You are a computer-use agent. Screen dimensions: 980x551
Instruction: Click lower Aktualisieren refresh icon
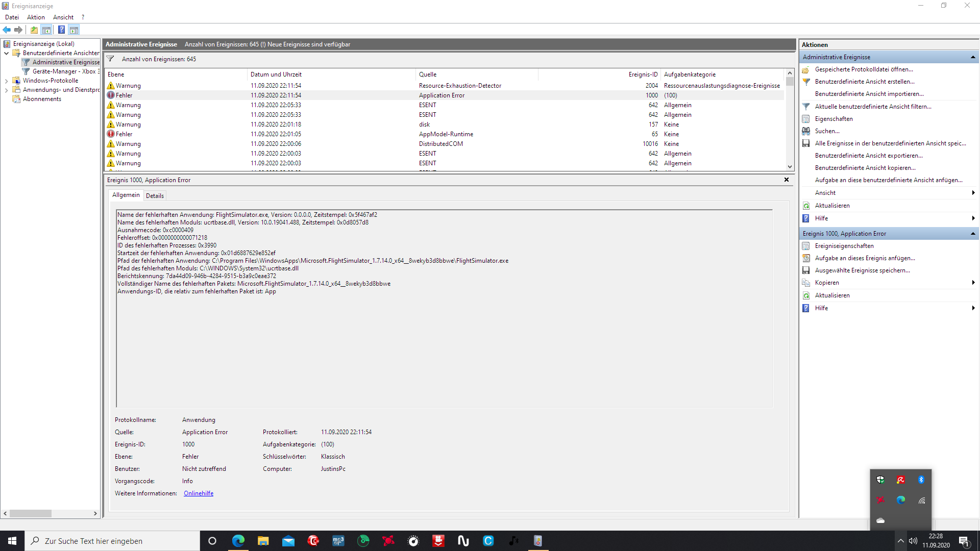click(x=806, y=295)
